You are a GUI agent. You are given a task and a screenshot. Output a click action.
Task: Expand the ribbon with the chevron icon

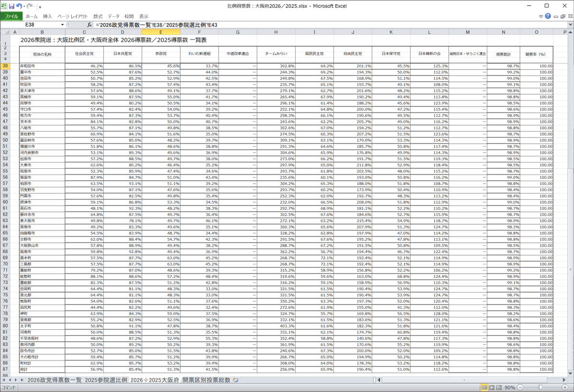point(541,16)
